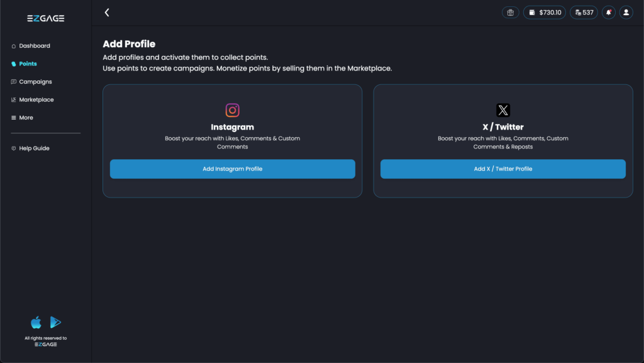Open the notifications bell

608,13
